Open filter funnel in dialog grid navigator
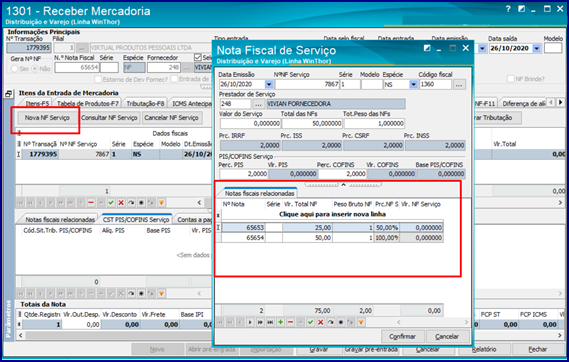569x362 pixels. pyautogui.click(x=361, y=322)
